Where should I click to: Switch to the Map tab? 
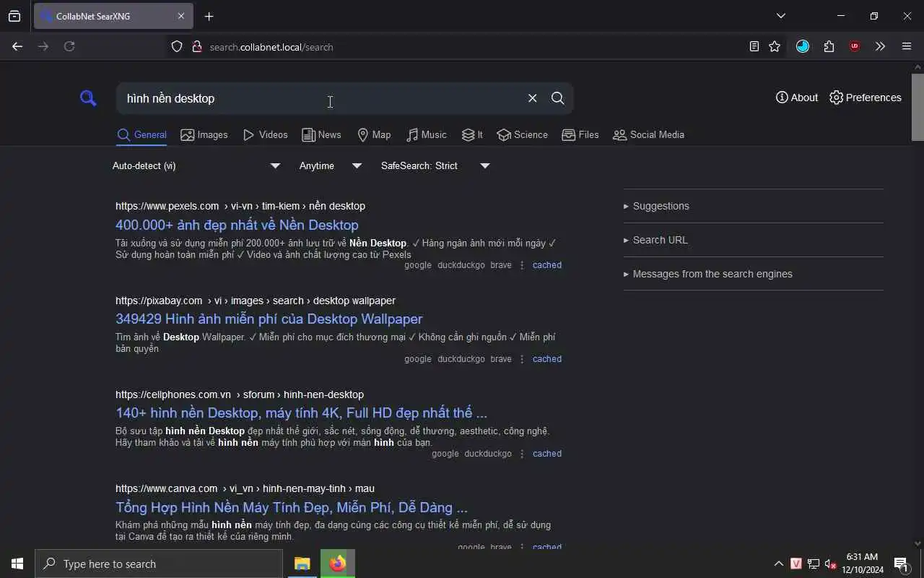(374, 134)
